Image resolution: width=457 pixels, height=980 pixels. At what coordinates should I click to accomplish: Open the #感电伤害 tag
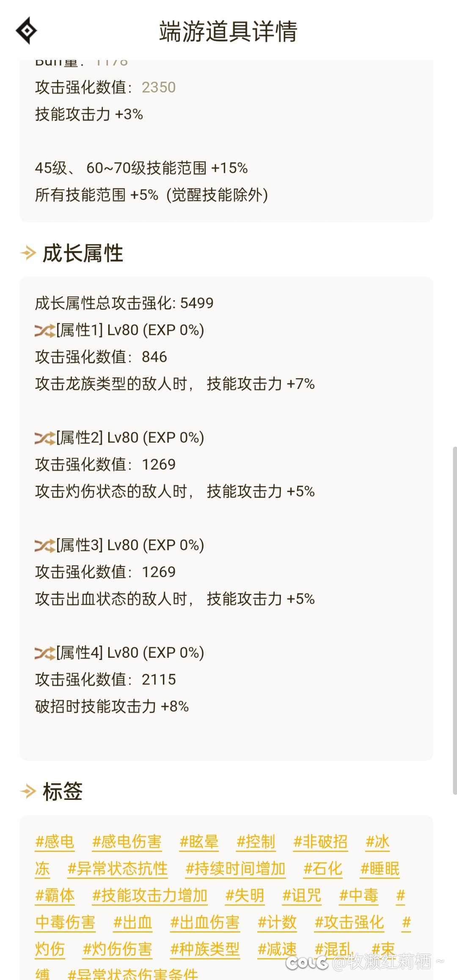tap(127, 842)
